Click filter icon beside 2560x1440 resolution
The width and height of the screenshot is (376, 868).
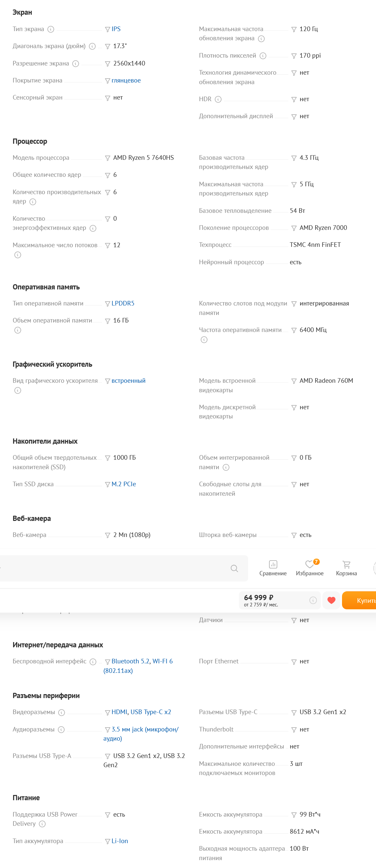(108, 64)
